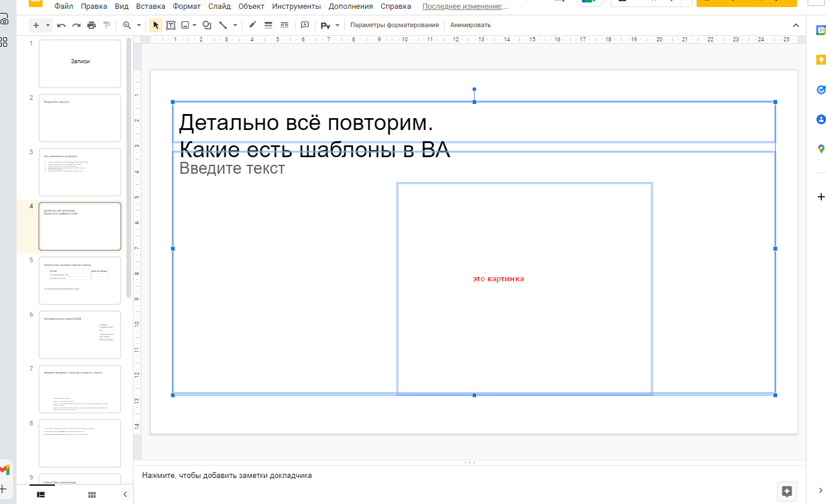Open Contacts in side panel
The width and height of the screenshot is (826, 504).
tap(821, 119)
